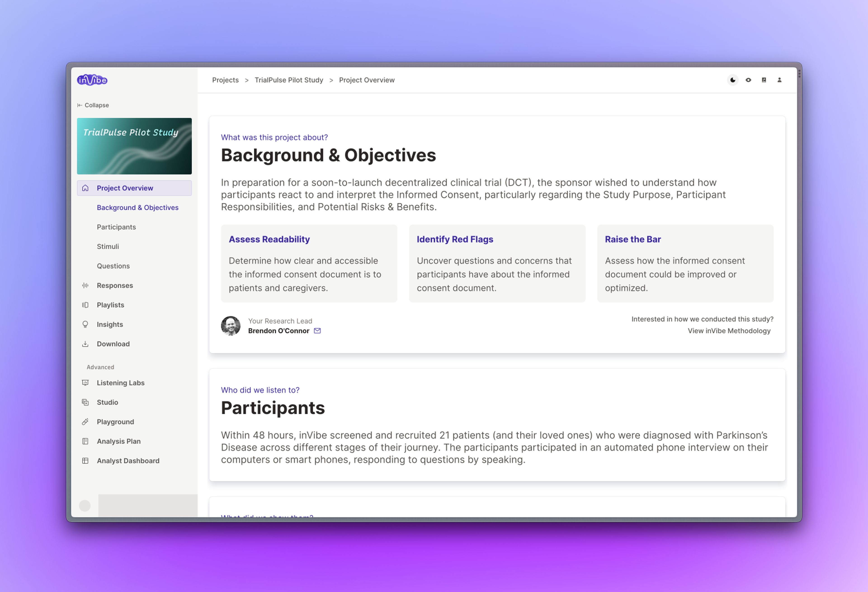This screenshot has width=868, height=592.
Task: Open the notebook icon in top bar
Action: [x=764, y=80]
